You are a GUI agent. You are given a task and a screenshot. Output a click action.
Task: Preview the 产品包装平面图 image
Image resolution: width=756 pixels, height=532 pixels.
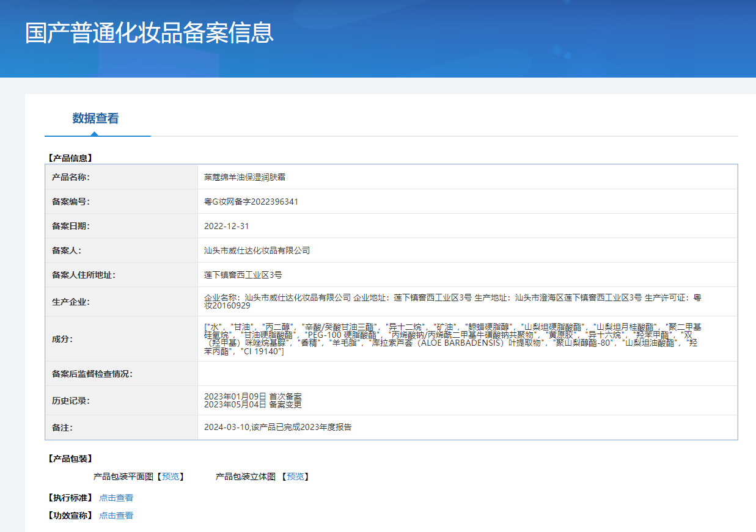(171, 476)
